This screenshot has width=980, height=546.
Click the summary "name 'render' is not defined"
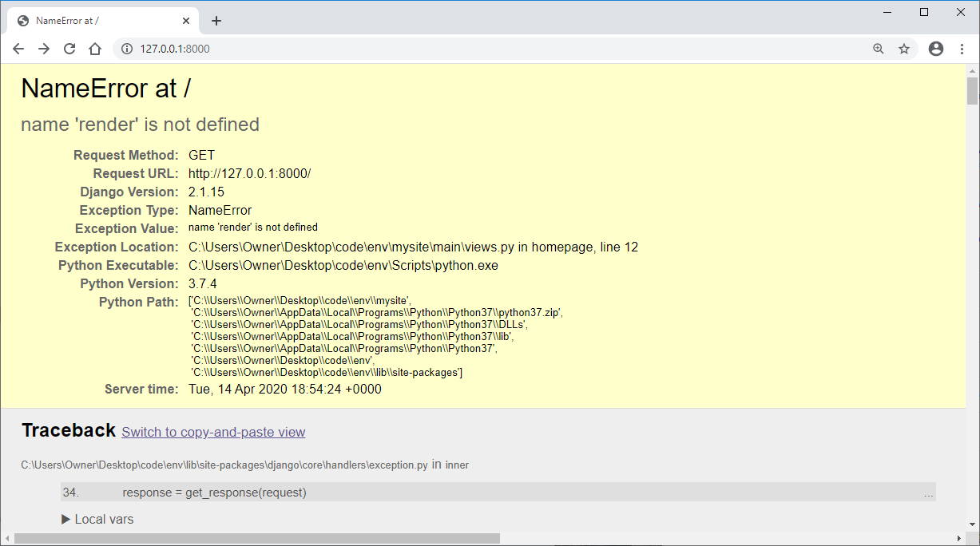click(140, 125)
